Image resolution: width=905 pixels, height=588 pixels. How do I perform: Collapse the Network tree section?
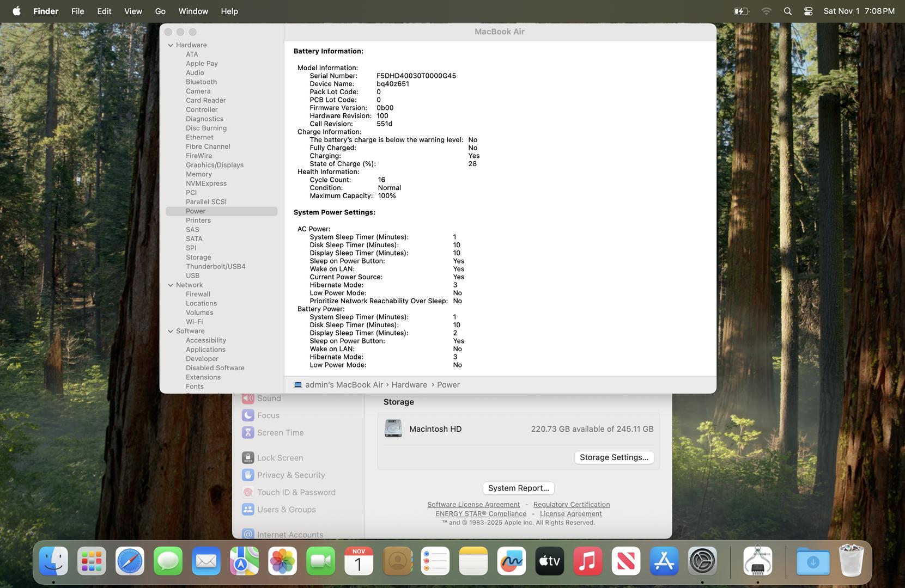click(x=171, y=285)
